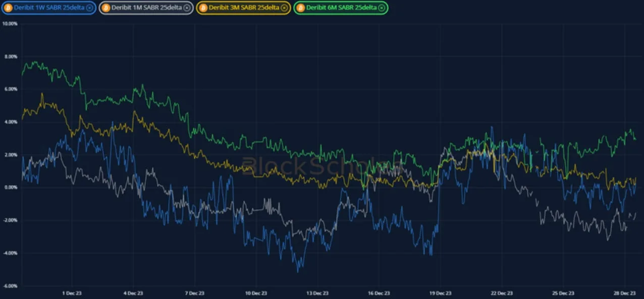Click Bitcoin icon on the 3M SABR chip
644x299 pixels.
203,8
